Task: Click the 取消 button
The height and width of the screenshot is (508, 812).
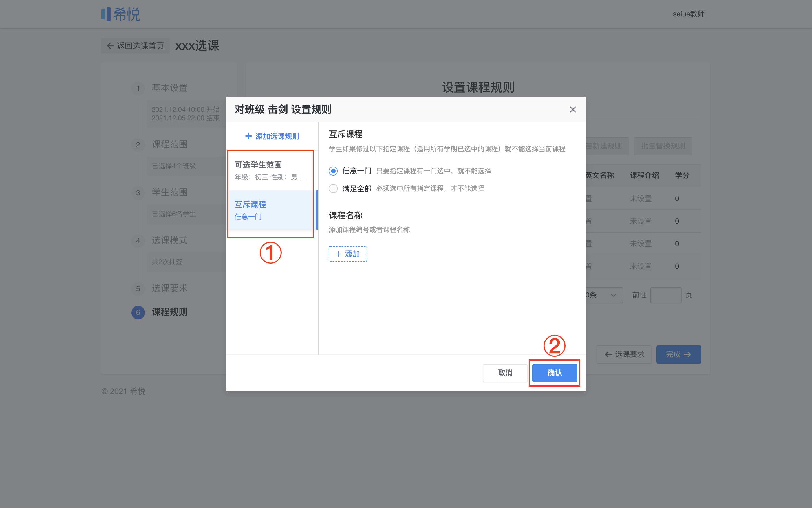Action: (x=505, y=373)
